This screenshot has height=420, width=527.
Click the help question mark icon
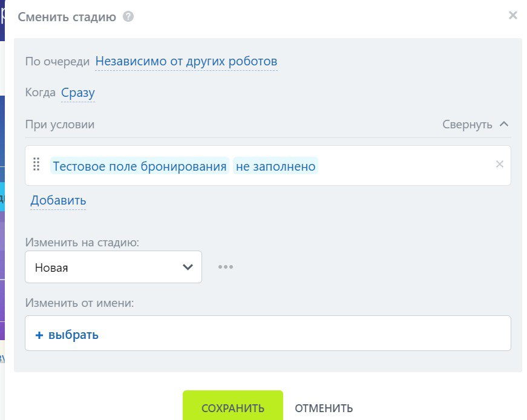pos(128,17)
